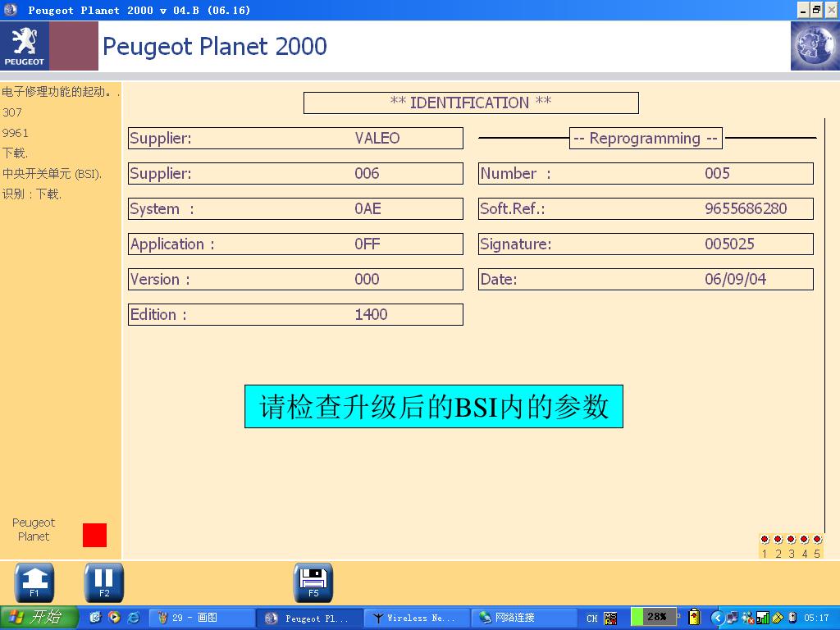840x630 pixels.
Task: Click the Signature 005025 field
Action: coord(646,244)
